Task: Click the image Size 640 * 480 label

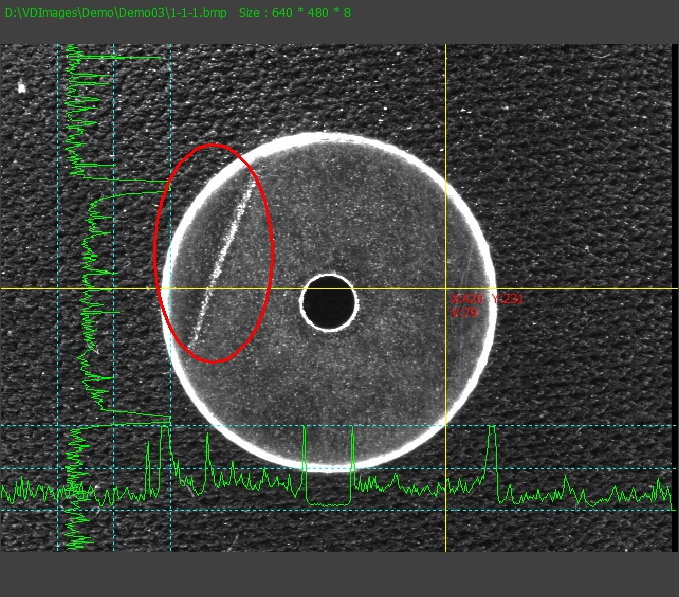Action: tap(295, 12)
